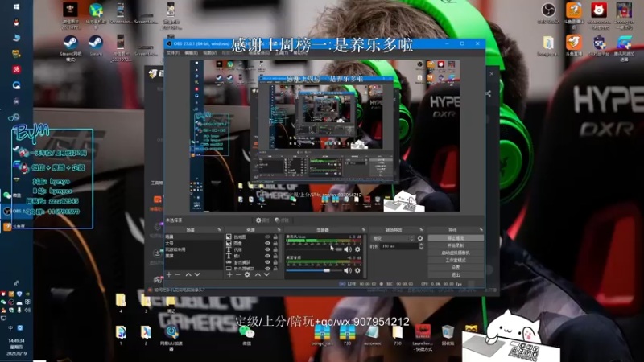Add a new source with the plus icon
Screen dimensions: 644x362
pos(229,274)
